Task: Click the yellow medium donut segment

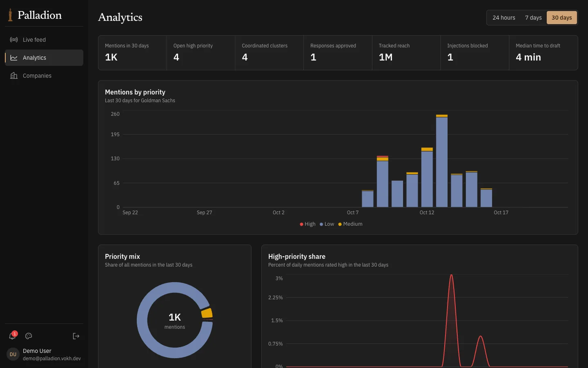Action: [207, 313]
